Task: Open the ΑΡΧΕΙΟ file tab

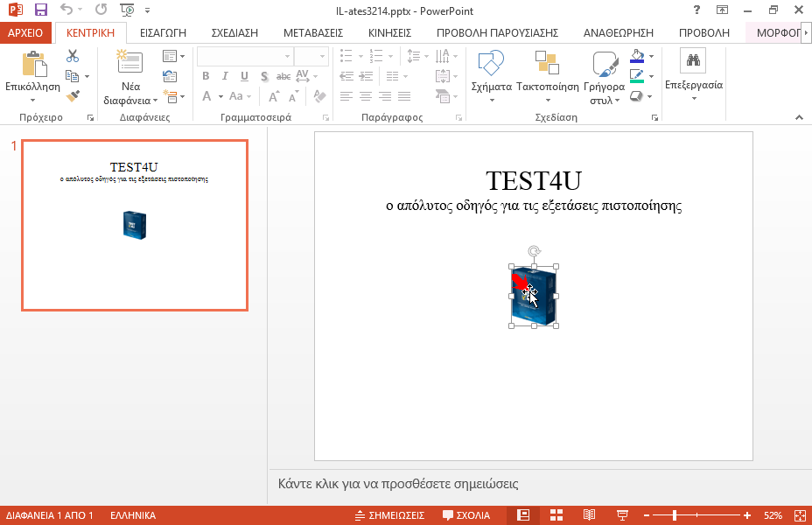Action: [x=25, y=32]
